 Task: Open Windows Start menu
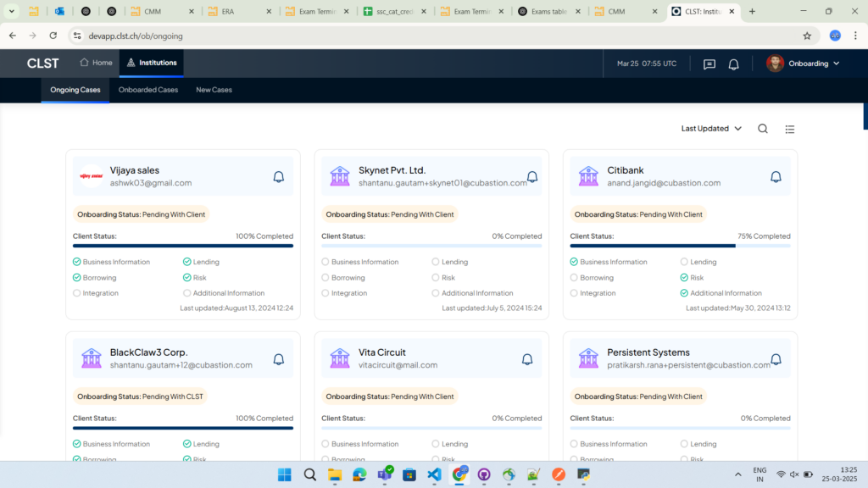point(285,474)
